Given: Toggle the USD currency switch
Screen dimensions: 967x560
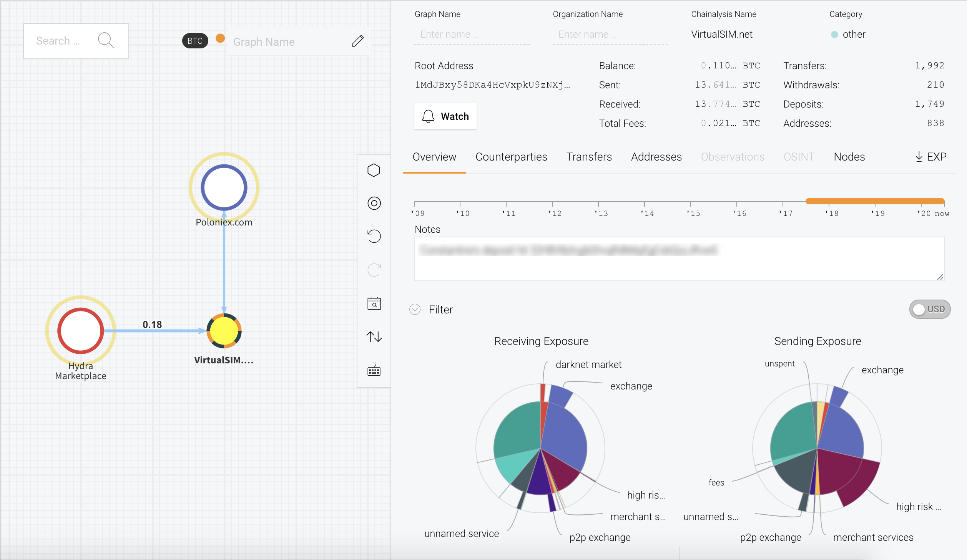Looking at the screenshot, I should click(x=929, y=309).
